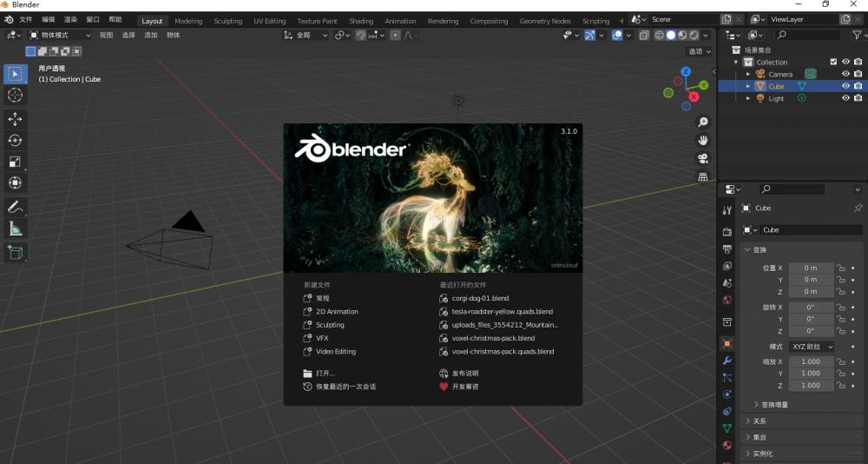The width and height of the screenshot is (868, 464).
Task: Activate the Transform tool
Action: (16, 182)
